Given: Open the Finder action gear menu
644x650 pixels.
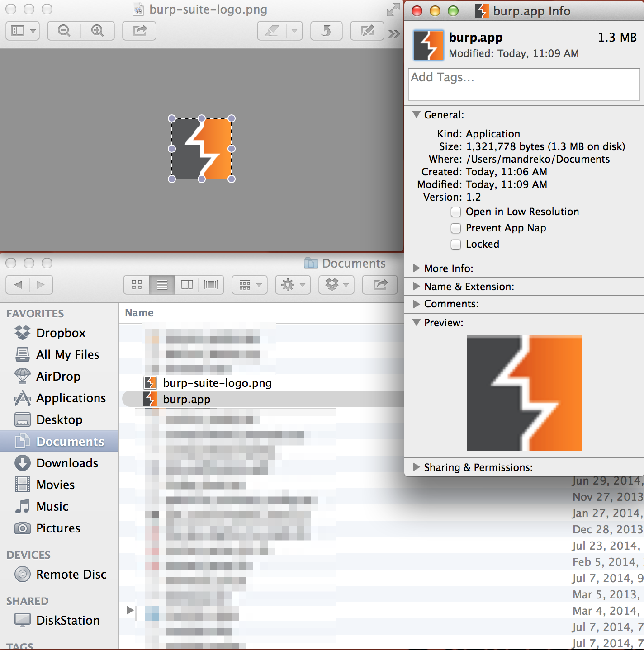Looking at the screenshot, I should point(293,285).
